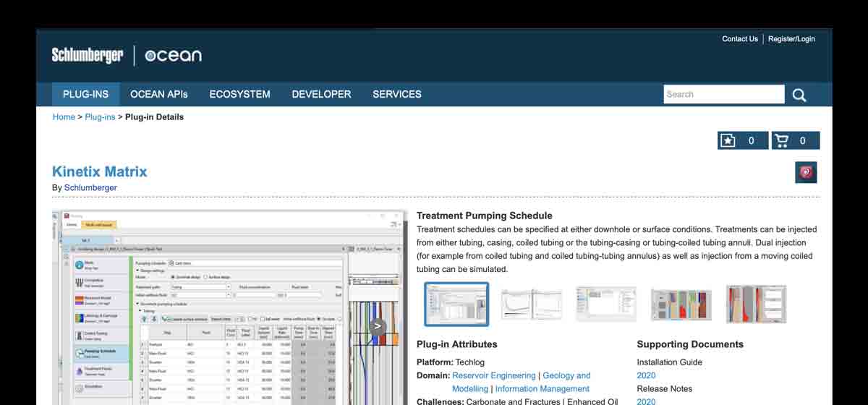Advance screenshot with next arrow
Screen dimensions: 868x405
377,326
